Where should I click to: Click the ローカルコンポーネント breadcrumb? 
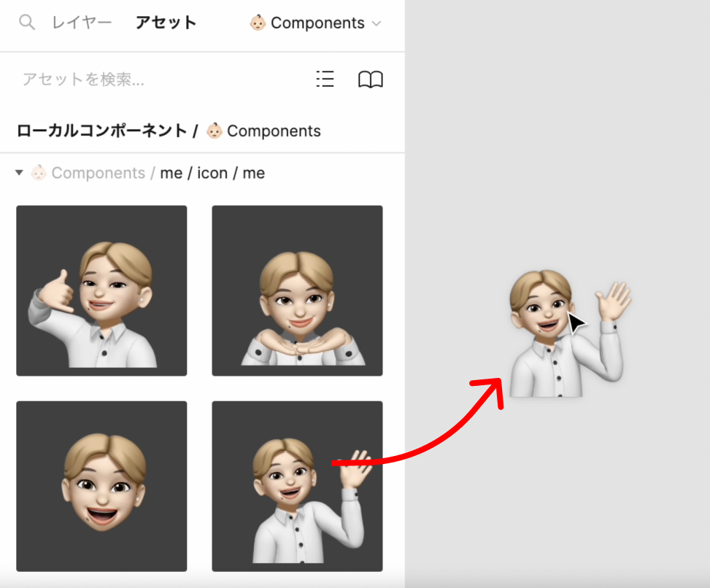(102, 131)
